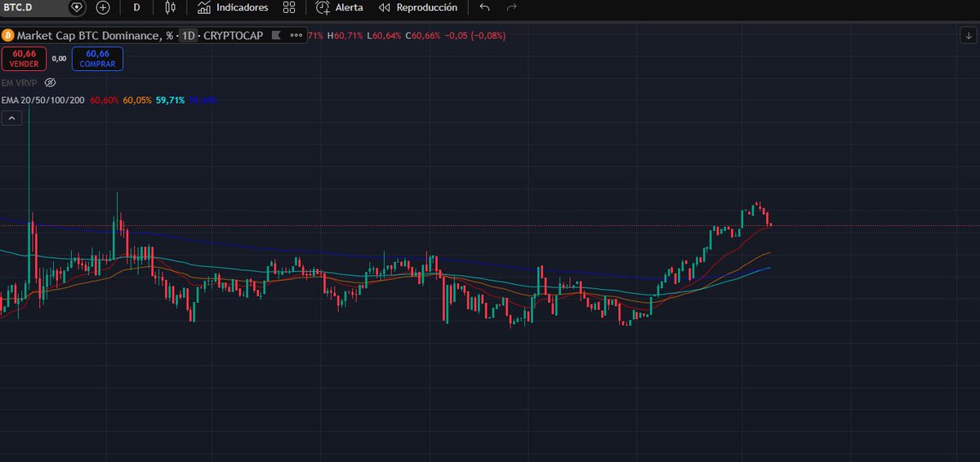Click the orange Bitcoin logo icon

click(8, 36)
